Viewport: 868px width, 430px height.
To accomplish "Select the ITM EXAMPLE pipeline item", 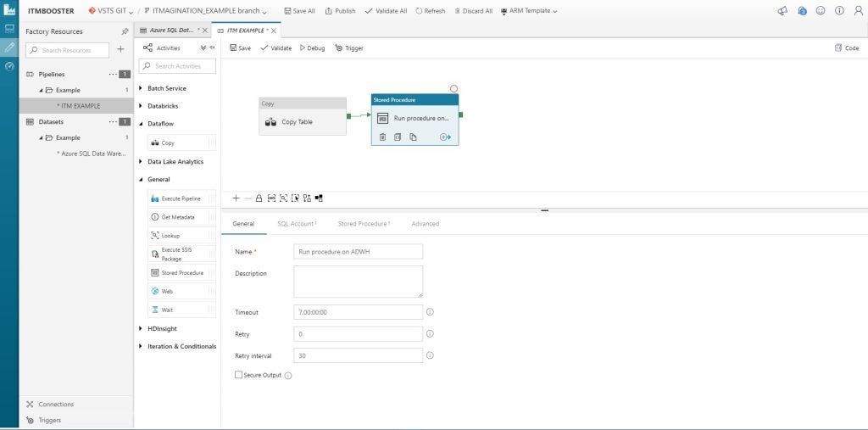I will tap(76, 106).
